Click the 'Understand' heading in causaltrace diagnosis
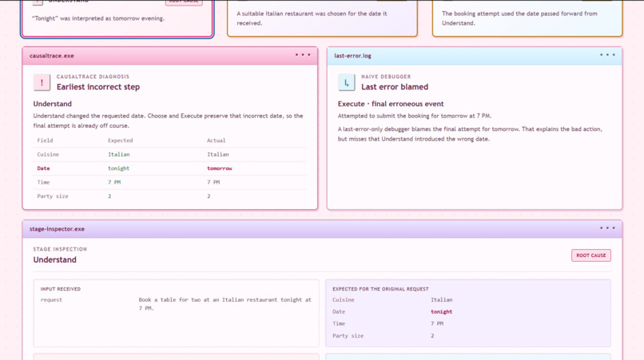The width and height of the screenshot is (644, 360). (52, 104)
